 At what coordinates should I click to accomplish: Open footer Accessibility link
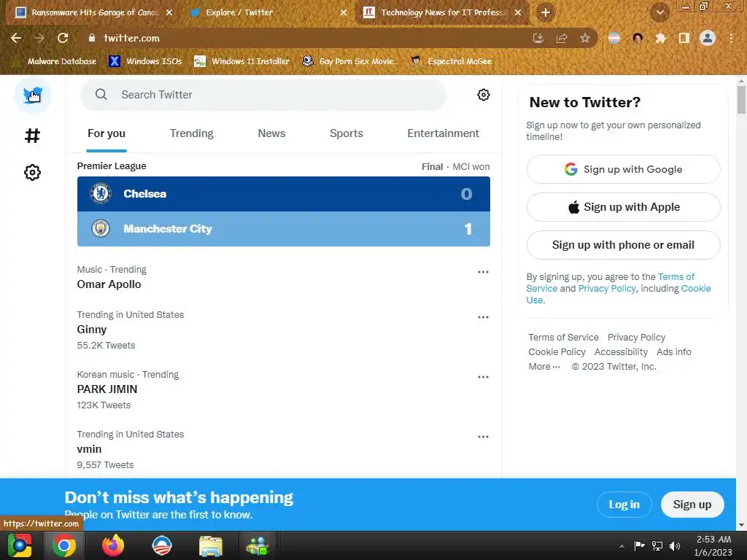(x=621, y=352)
